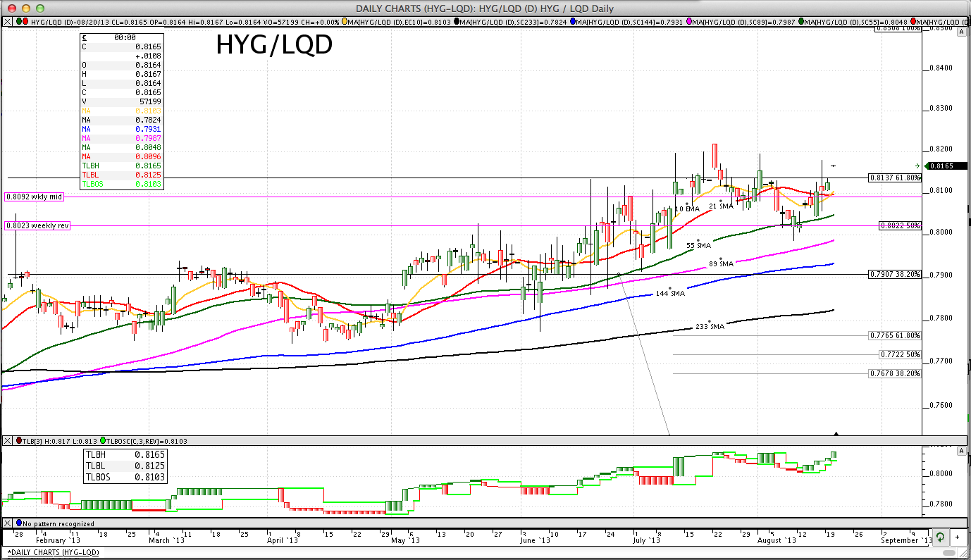Click the '21 SMA' annotation on the chart
Screen dimensions: 971x560
pyautogui.click(x=722, y=206)
